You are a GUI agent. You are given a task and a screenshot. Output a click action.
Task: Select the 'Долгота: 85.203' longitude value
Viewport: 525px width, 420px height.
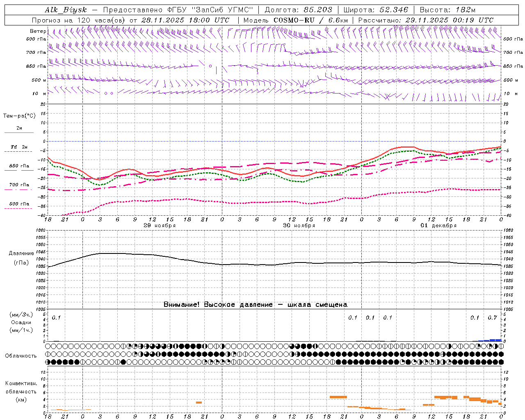(299, 10)
